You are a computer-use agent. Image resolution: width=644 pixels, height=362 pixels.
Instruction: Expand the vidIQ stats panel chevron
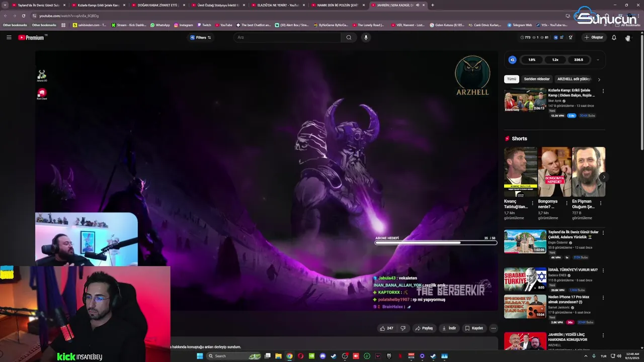pos(598,60)
